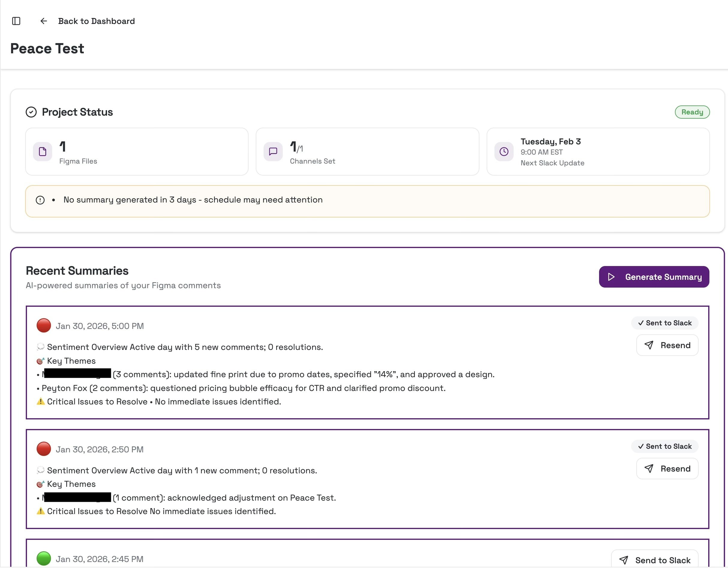Click the Next Slack Update clock icon
This screenshot has height=568, width=728.
[504, 152]
